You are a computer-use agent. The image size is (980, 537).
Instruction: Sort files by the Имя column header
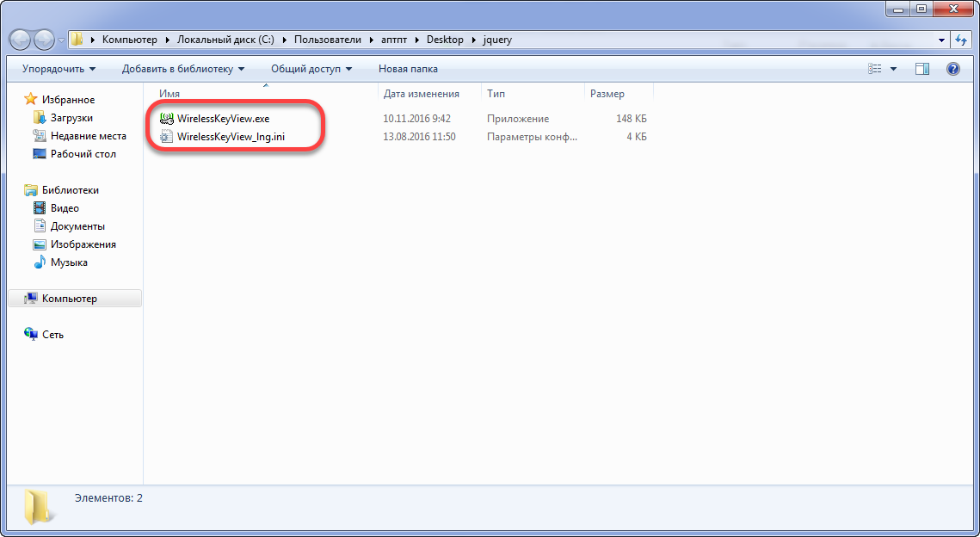(x=169, y=94)
